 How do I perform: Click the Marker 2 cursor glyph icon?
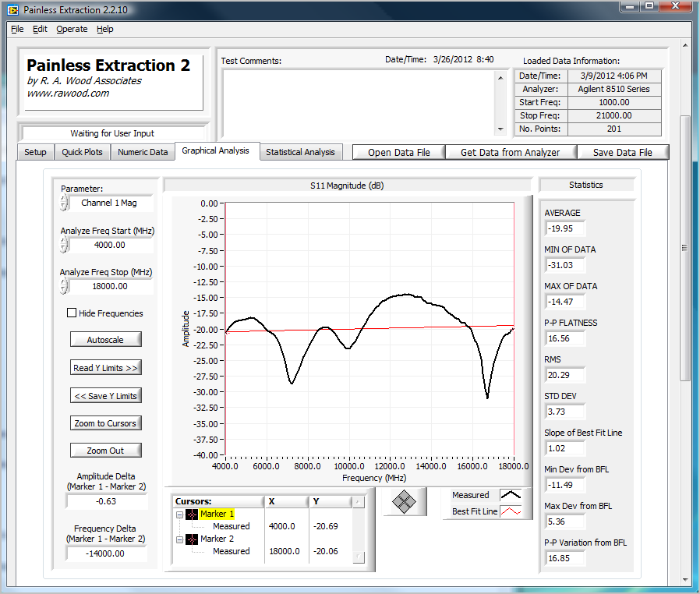click(x=192, y=539)
